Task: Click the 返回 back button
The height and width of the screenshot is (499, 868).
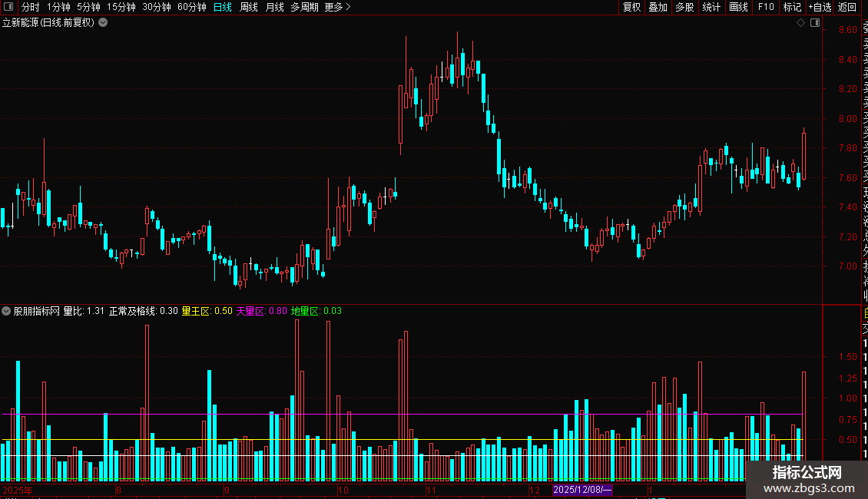Action: pyautogui.click(x=847, y=7)
